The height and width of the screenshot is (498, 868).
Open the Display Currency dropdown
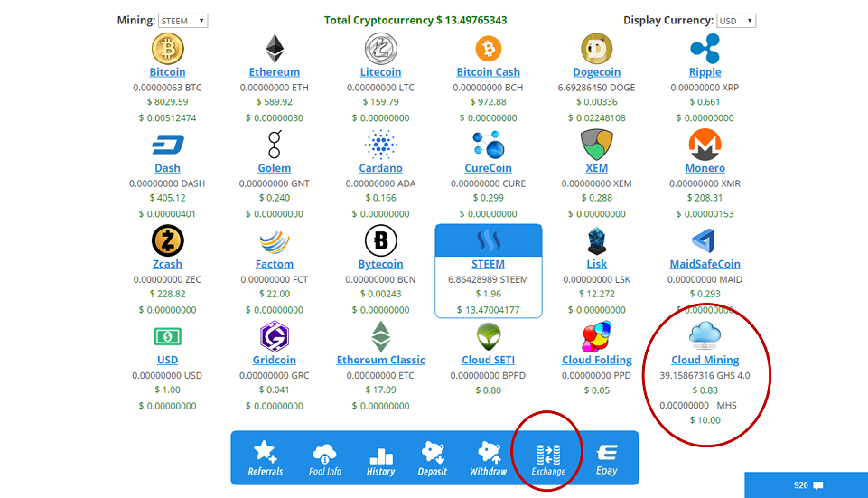[736, 21]
